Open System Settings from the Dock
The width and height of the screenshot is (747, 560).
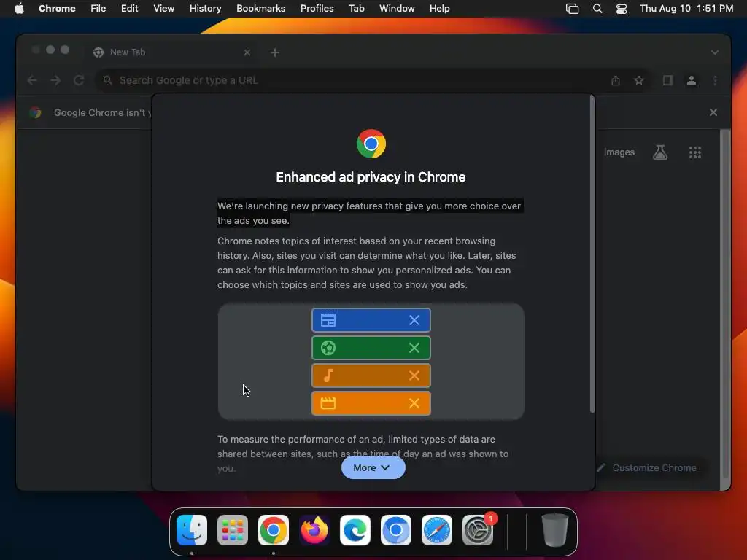[x=478, y=530]
